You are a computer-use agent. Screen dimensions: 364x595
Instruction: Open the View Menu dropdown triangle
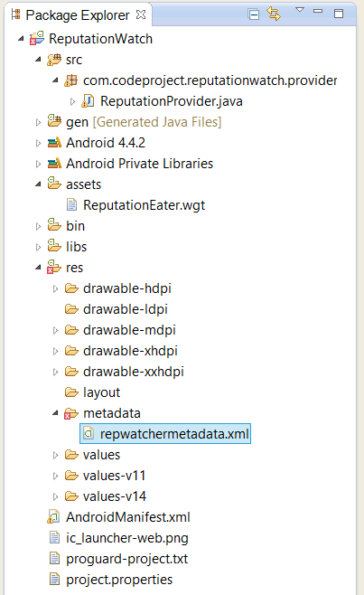pyautogui.click(x=300, y=10)
